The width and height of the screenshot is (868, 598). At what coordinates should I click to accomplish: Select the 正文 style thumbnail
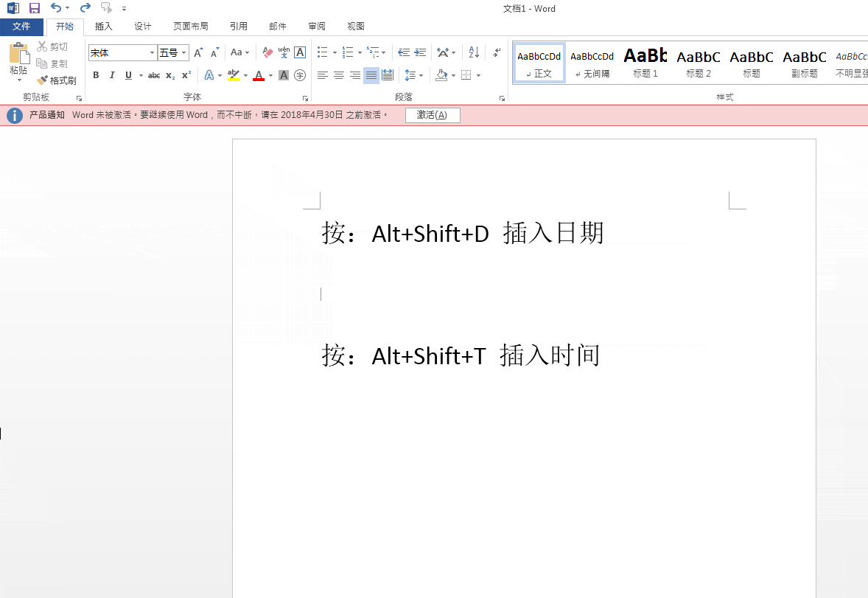tap(539, 63)
